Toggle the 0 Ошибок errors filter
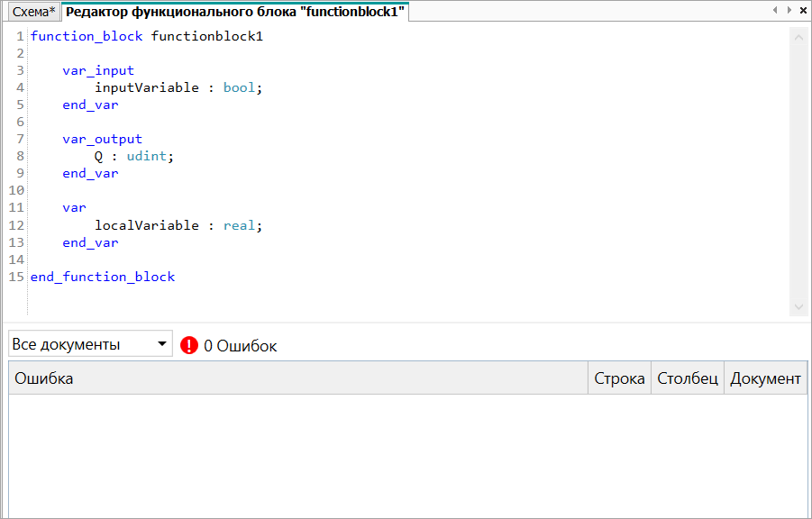The image size is (812, 519). click(240, 346)
